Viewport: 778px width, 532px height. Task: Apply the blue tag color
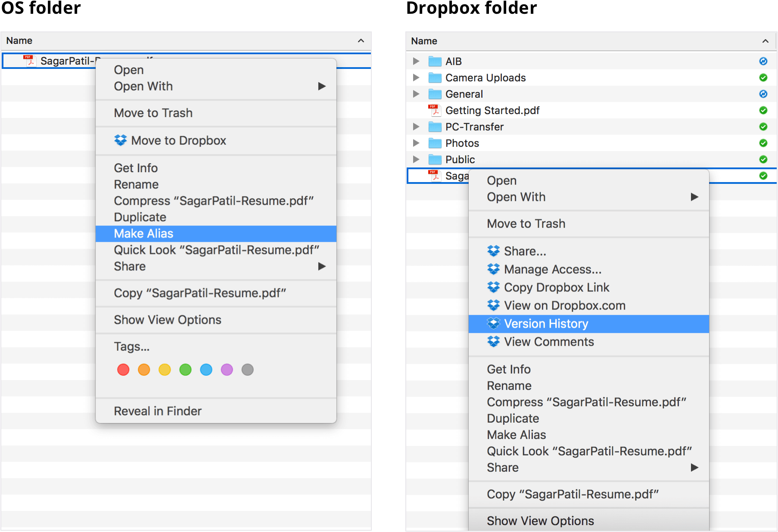tap(206, 370)
